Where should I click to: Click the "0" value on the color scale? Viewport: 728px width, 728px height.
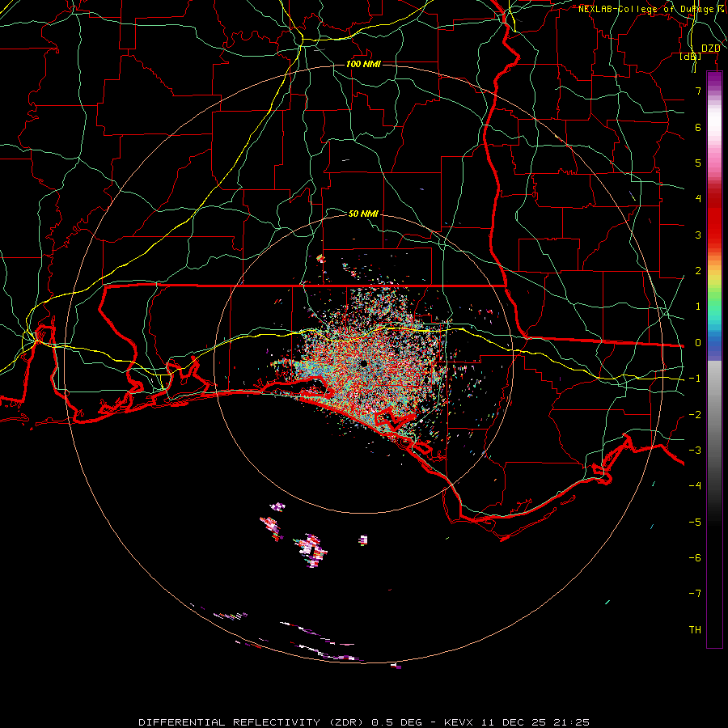tap(698, 343)
